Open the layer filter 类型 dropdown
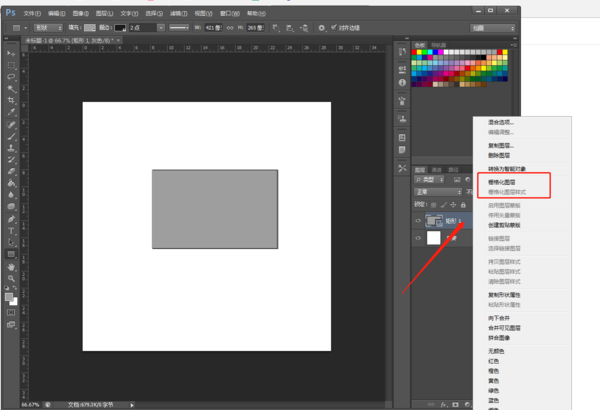This screenshot has height=410, width=600. pyautogui.click(x=429, y=180)
